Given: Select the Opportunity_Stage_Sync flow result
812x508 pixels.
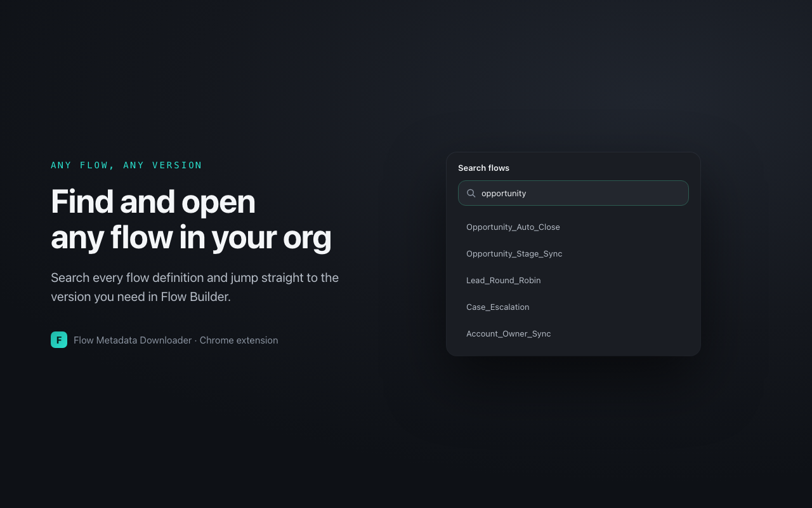Looking at the screenshot, I should (x=573, y=253).
